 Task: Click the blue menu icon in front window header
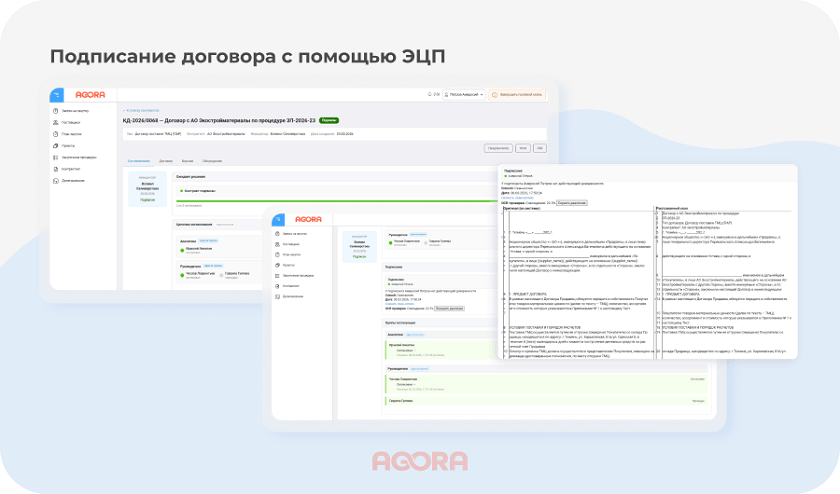tap(278, 220)
